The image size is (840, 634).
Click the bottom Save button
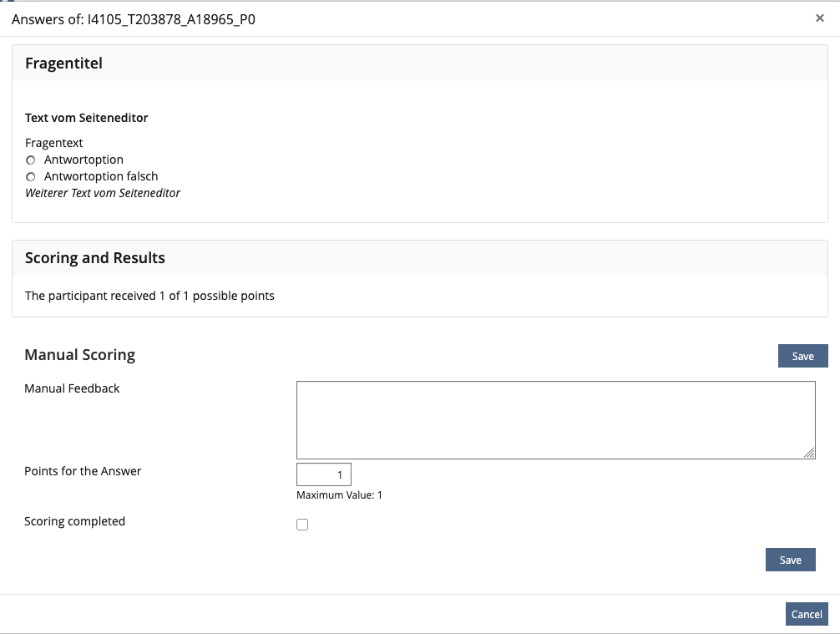coord(790,559)
